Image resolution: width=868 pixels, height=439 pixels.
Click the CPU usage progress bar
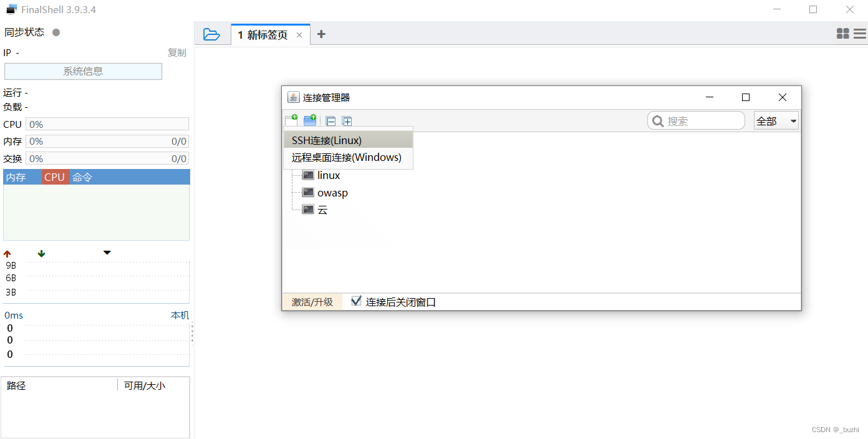tap(107, 124)
